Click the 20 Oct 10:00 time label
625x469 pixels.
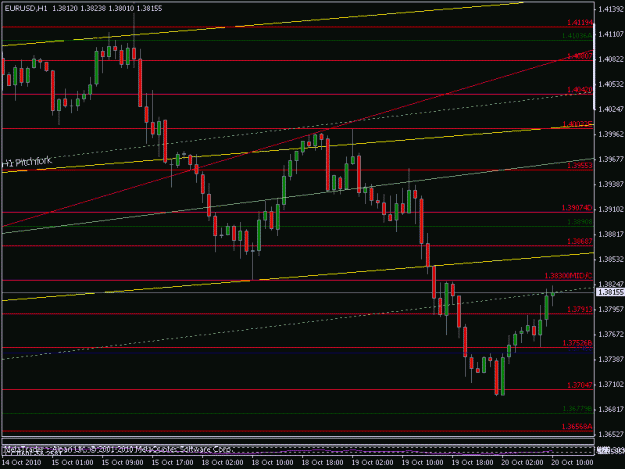coord(572,462)
